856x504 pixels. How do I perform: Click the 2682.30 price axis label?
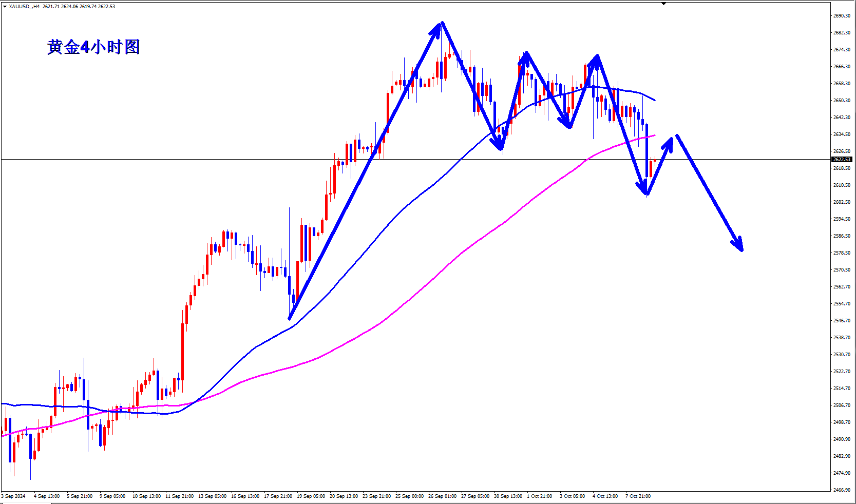coord(842,33)
